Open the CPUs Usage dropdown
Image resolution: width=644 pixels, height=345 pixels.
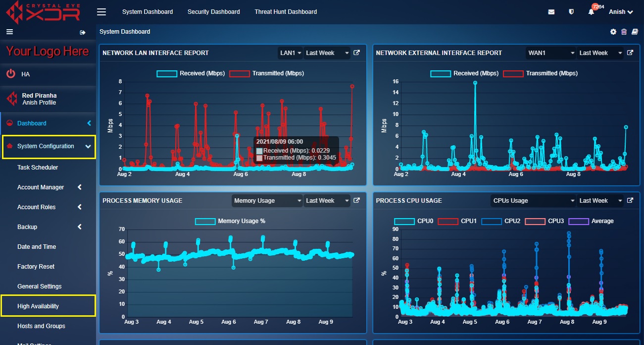tap(534, 201)
